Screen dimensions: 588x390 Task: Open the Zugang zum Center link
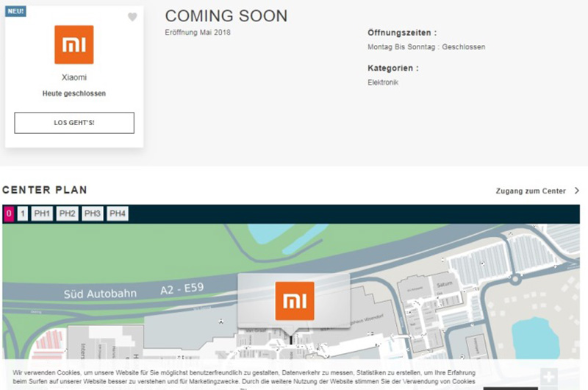click(531, 191)
